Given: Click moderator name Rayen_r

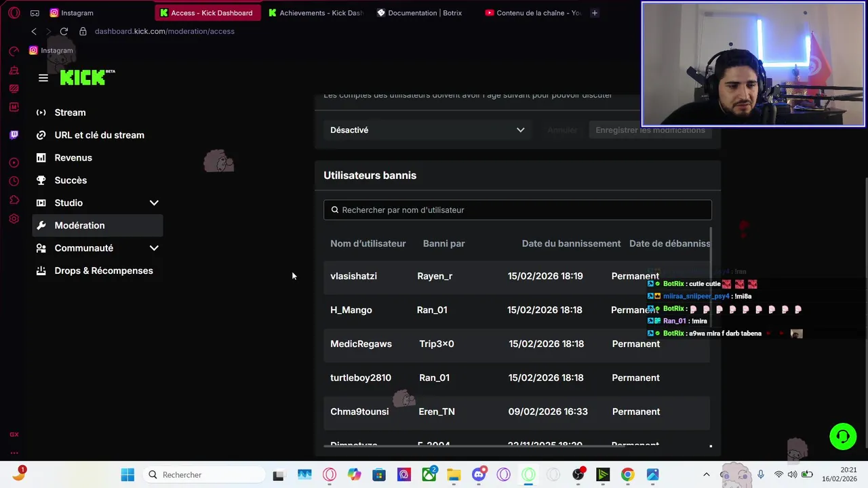Looking at the screenshot, I should pos(435,276).
